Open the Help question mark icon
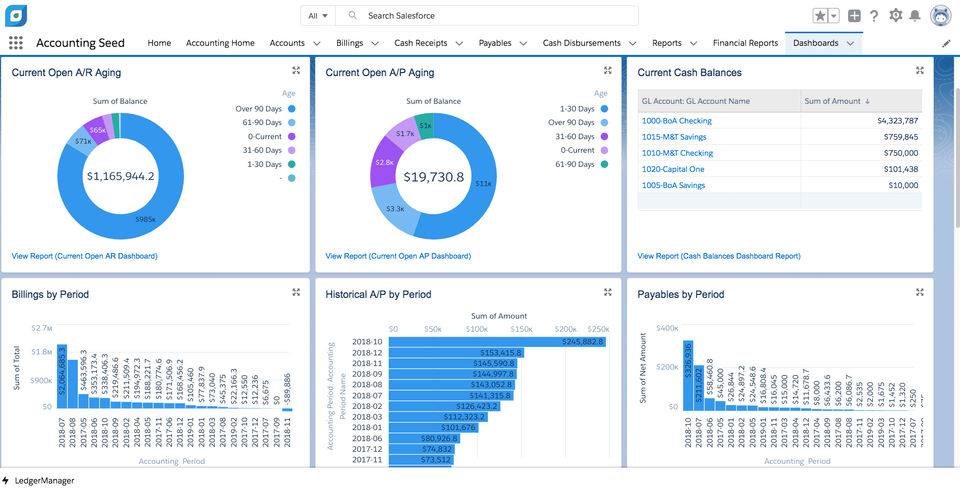The width and height of the screenshot is (960, 492). pyautogui.click(x=874, y=16)
